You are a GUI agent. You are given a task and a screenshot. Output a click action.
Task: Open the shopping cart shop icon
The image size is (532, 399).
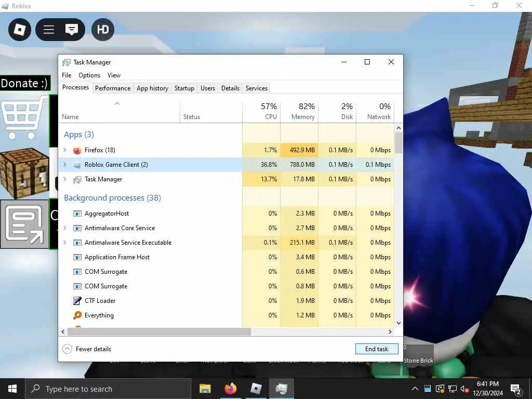[x=24, y=117]
